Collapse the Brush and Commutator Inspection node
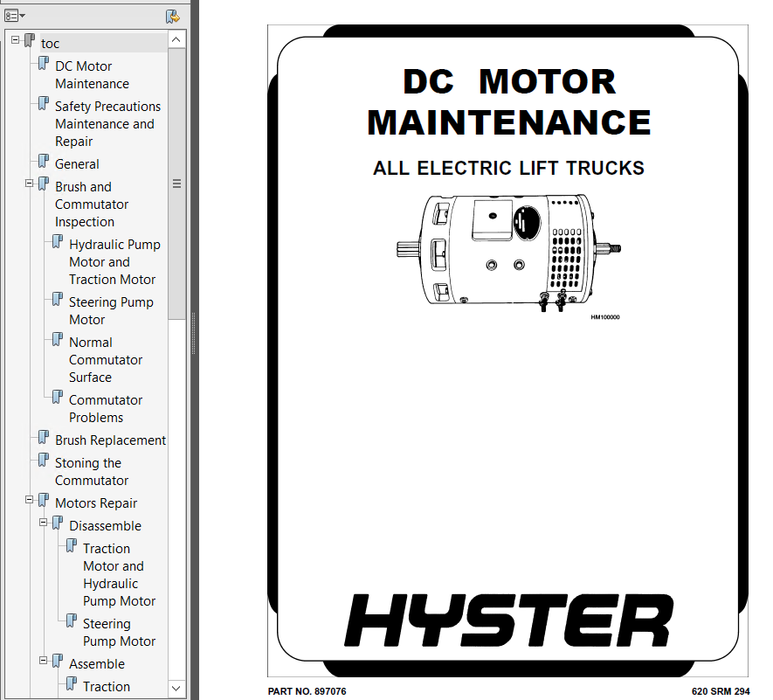Image resolution: width=773 pixels, height=700 pixels. [29, 184]
